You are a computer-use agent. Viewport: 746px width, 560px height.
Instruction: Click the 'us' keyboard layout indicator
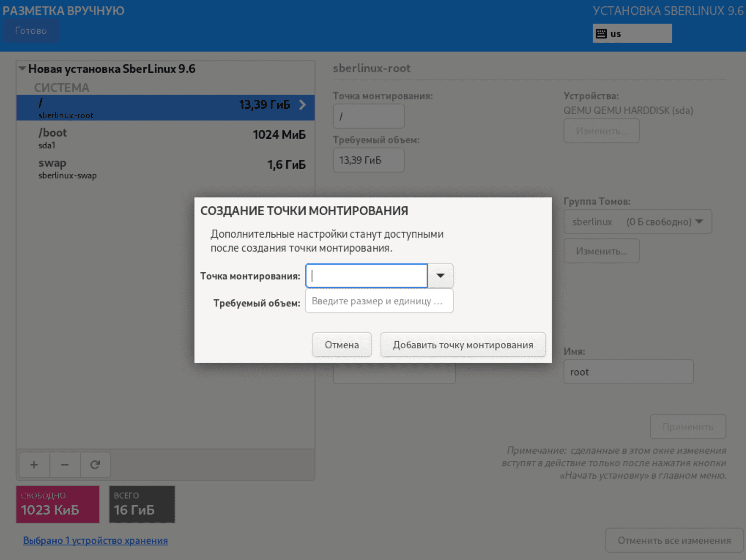click(632, 34)
